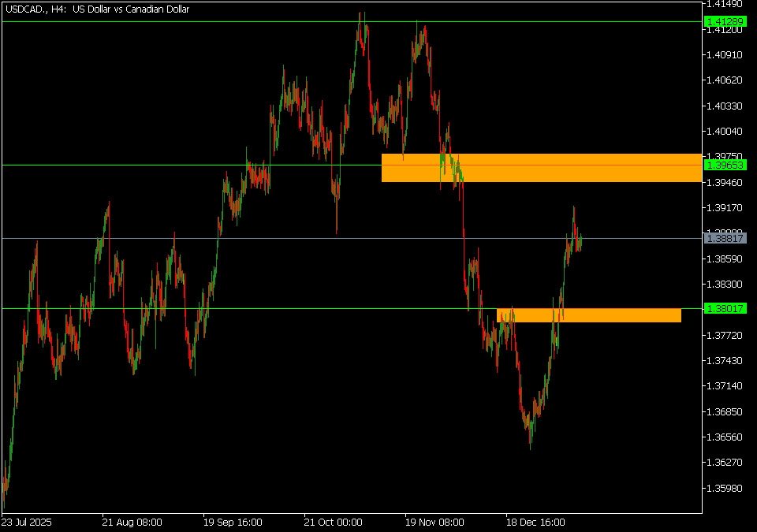Click the 1.40040 price scale value
The image size is (757, 532).
726,131
